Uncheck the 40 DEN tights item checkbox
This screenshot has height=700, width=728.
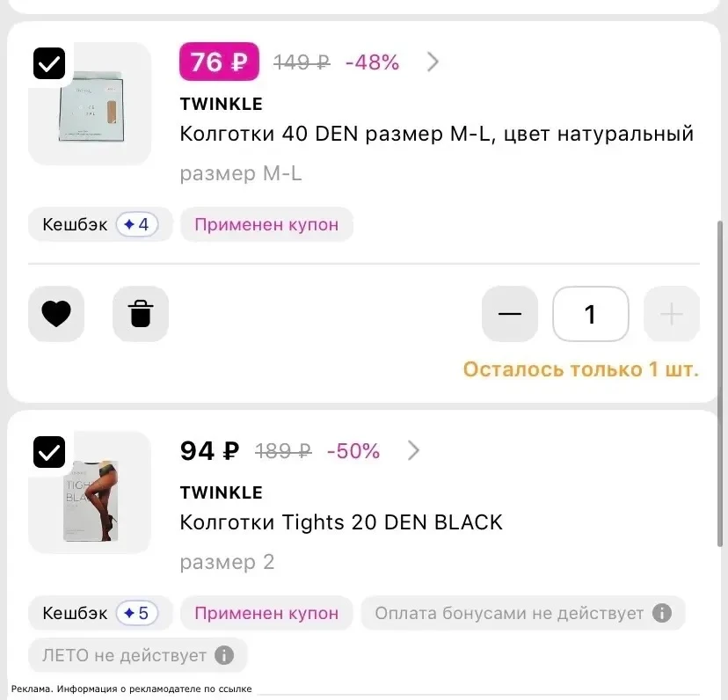click(49, 63)
